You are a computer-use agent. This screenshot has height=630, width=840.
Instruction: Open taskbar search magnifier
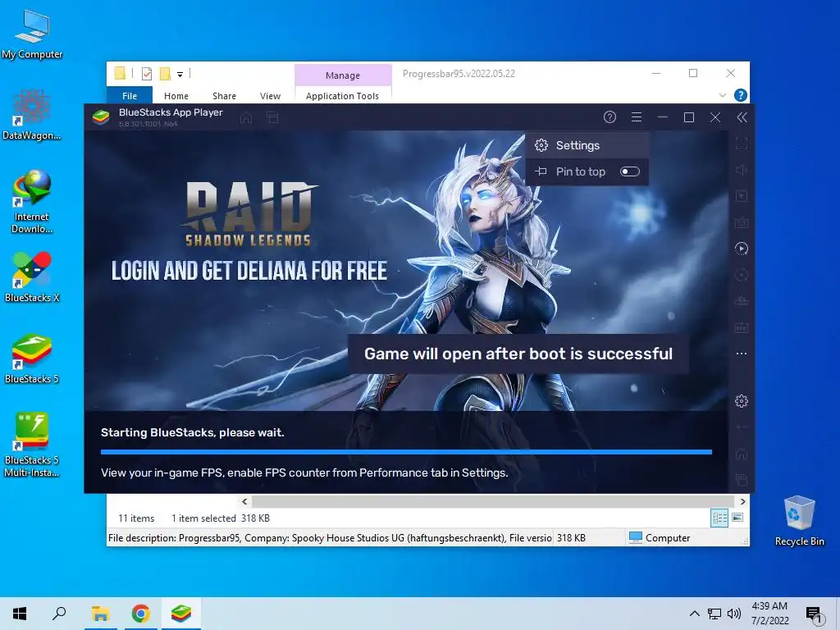click(x=59, y=614)
